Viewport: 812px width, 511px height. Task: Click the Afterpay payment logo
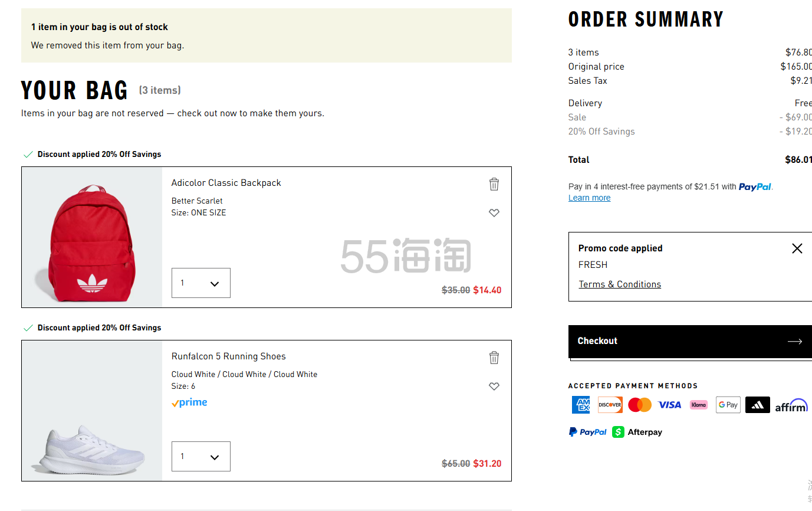tap(637, 432)
